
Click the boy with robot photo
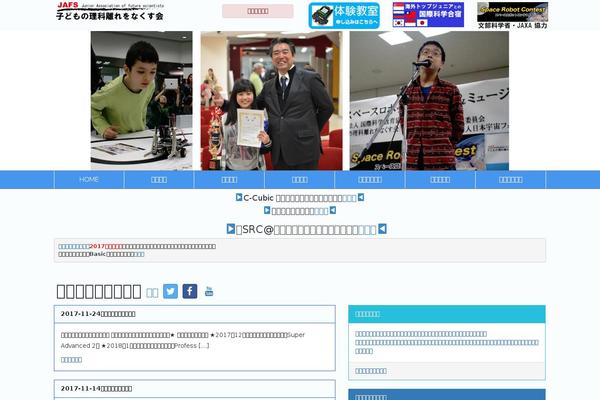click(142, 100)
